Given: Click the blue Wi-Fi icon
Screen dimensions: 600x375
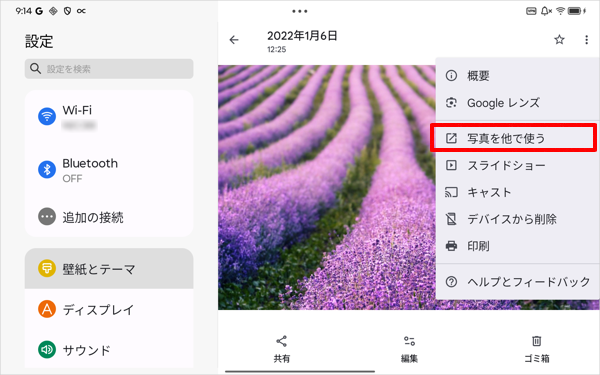Looking at the screenshot, I should 47,116.
